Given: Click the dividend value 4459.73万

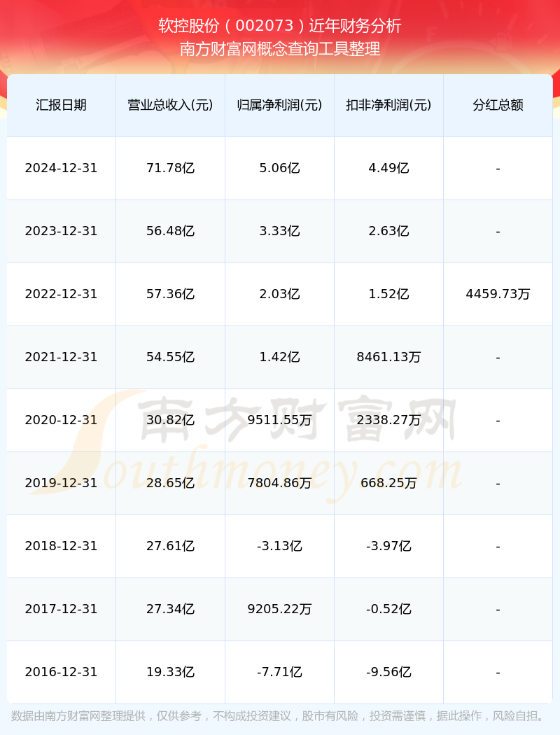Looking at the screenshot, I should tap(498, 294).
